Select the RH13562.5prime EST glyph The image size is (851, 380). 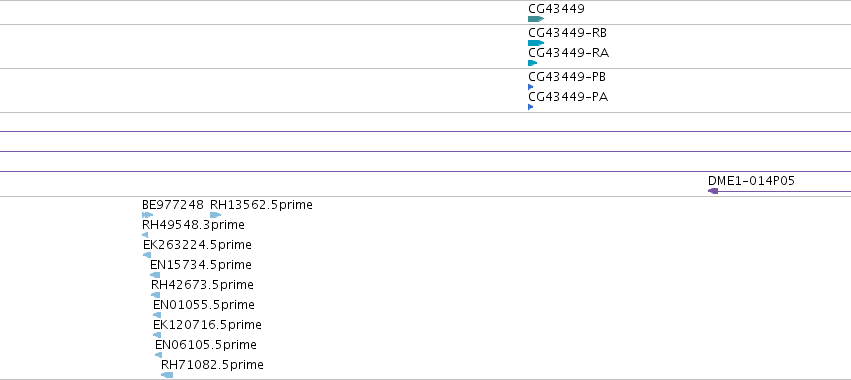215,215
